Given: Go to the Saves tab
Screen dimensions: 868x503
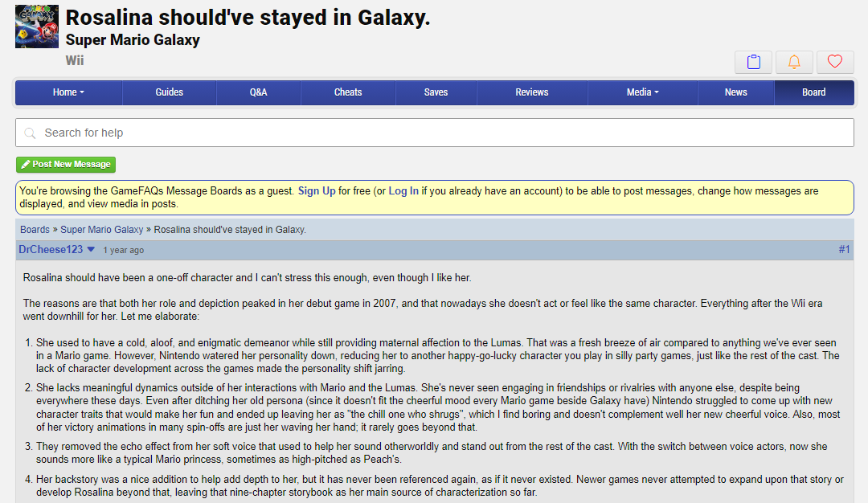Looking at the screenshot, I should point(436,92).
